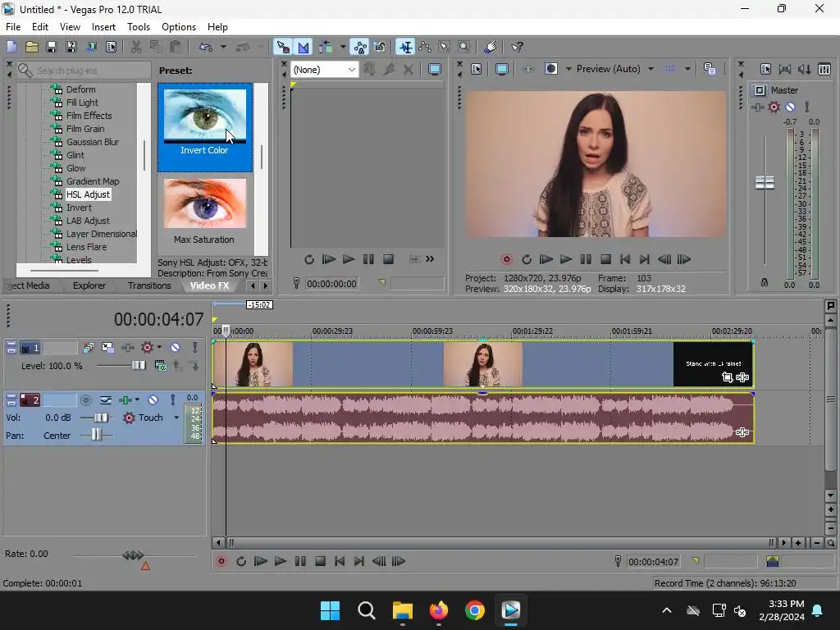This screenshot has height=630, width=840.
Task: Click the preview Record button
Action: pyautogui.click(x=506, y=259)
